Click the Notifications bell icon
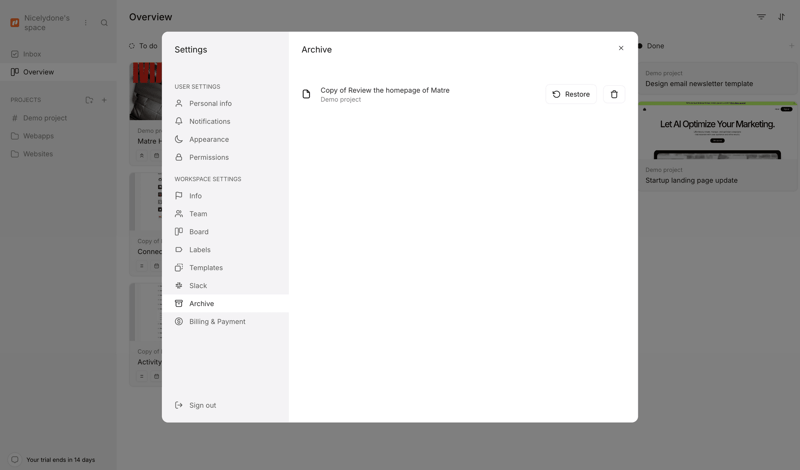Image resolution: width=800 pixels, height=470 pixels. [x=179, y=121]
